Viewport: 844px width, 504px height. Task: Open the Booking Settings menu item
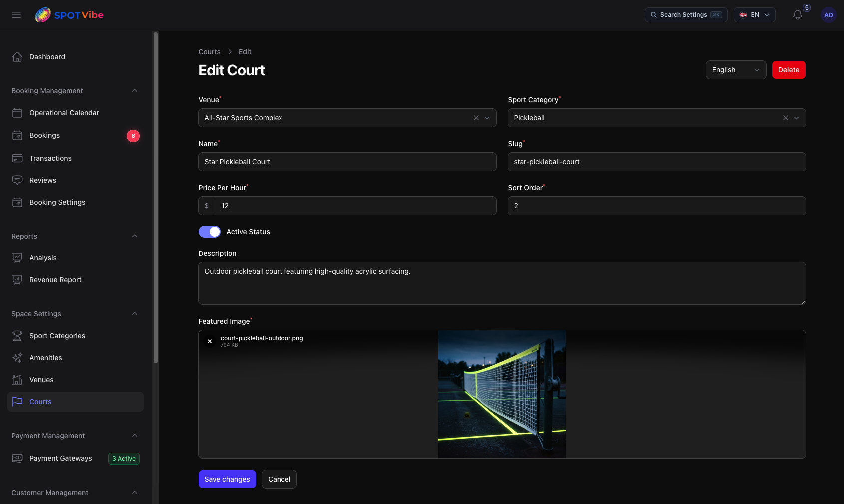(75, 202)
